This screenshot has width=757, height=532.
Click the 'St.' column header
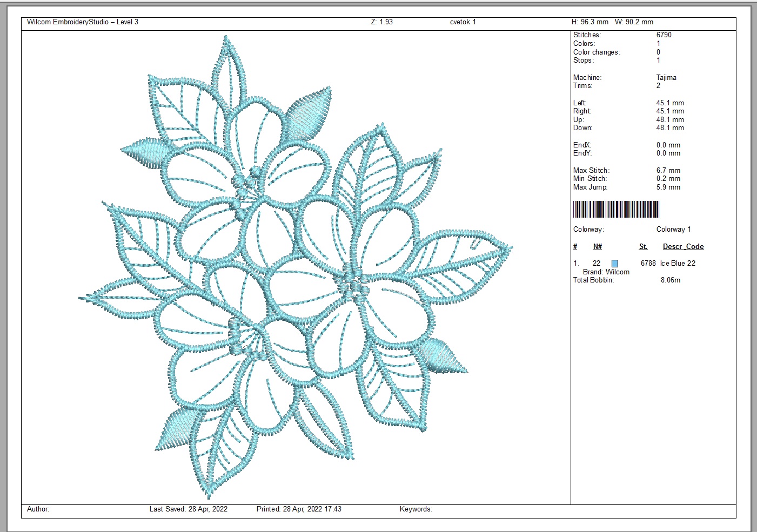coord(643,247)
